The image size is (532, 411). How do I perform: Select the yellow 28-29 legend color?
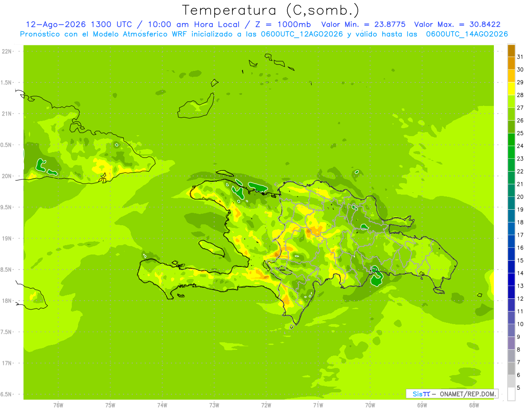point(511,89)
